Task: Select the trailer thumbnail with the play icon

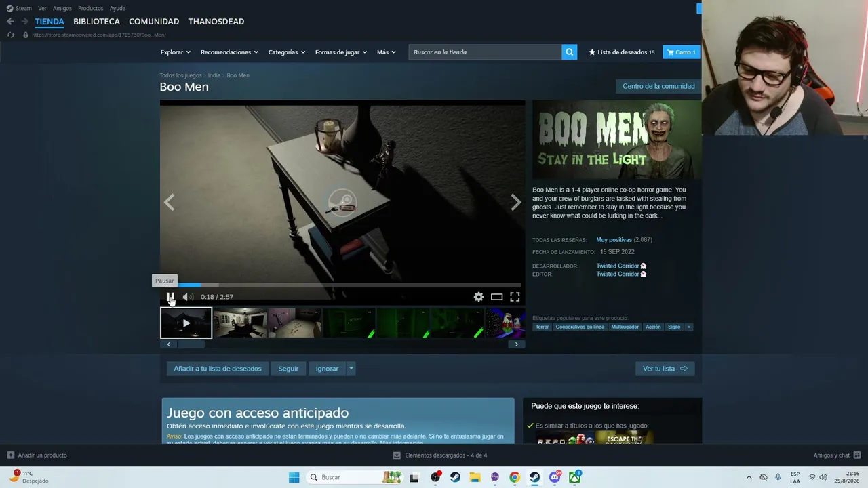Action: 186,323
